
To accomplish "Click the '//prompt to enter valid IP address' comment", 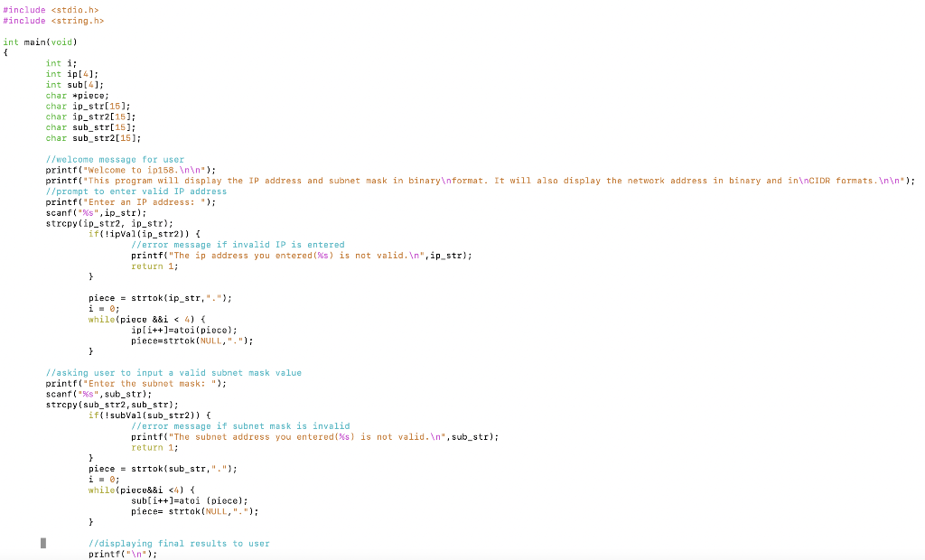I will pyautogui.click(x=136, y=191).
